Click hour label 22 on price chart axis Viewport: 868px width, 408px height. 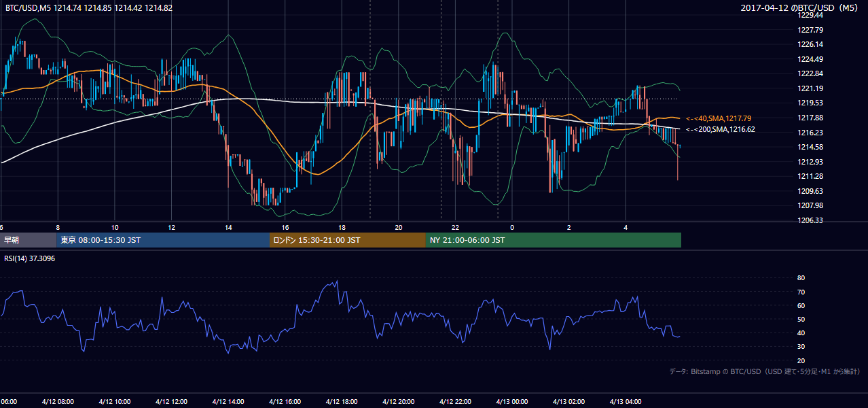point(455,227)
